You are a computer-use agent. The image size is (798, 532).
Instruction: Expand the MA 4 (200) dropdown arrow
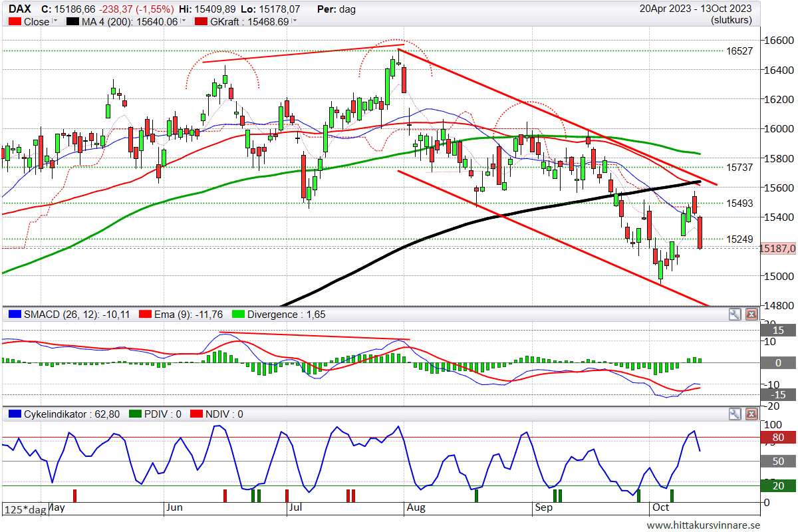[184, 21]
